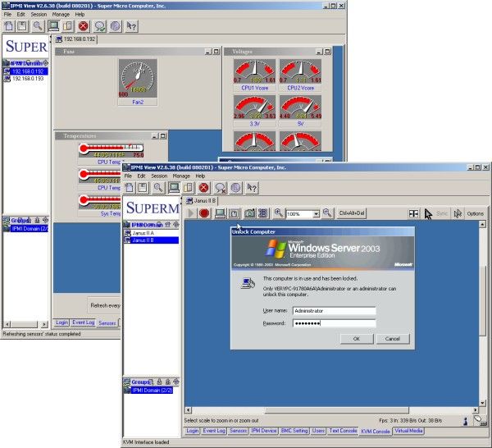Select 192.168.0.193 in back window tree
The height and width of the screenshot is (448, 492).
tap(28, 79)
